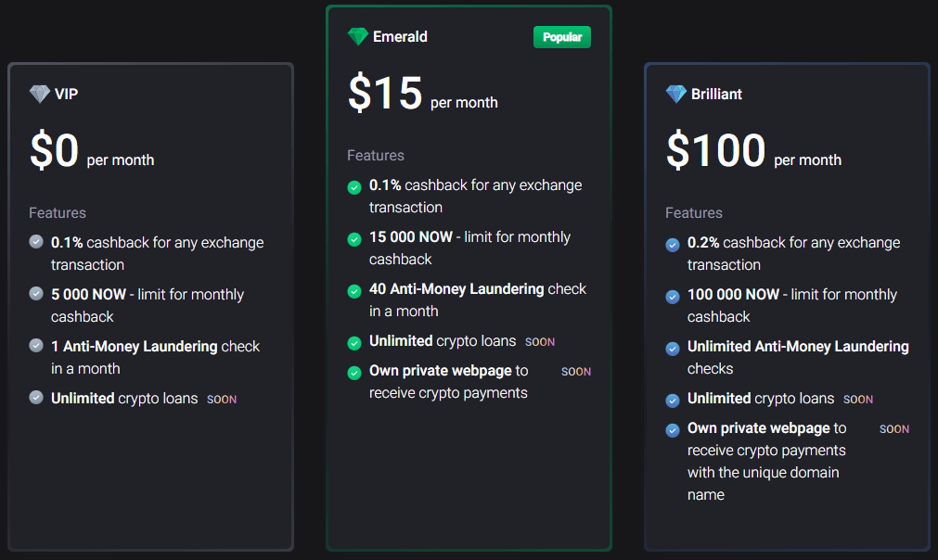
Task: Click green checkmark beside 0.1% cashback feature
Action: (354, 186)
